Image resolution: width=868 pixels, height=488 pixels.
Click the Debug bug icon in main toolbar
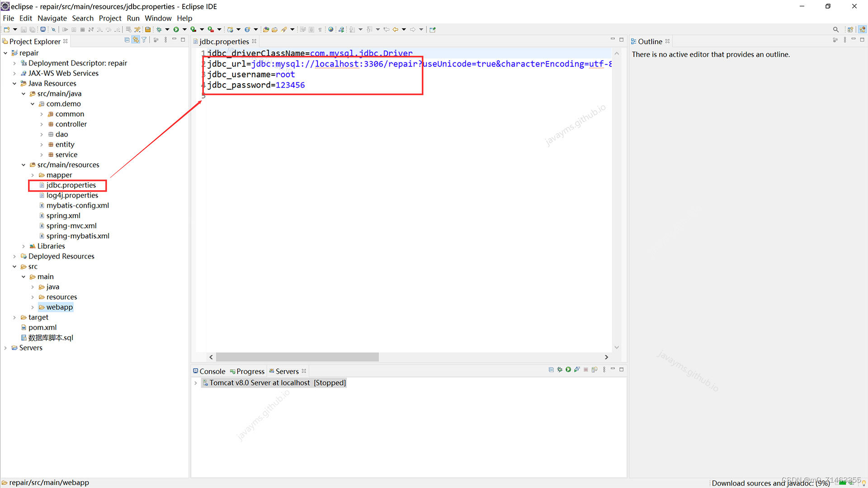(159, 29)
